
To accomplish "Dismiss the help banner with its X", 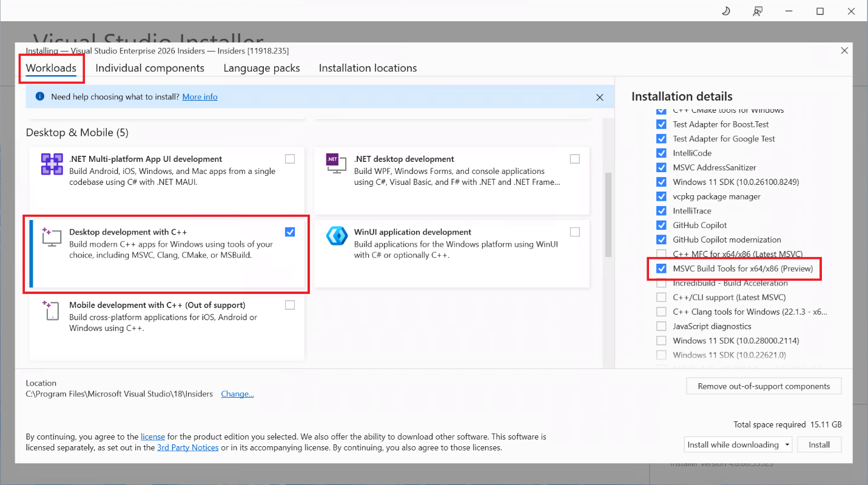I will [599, 97].
